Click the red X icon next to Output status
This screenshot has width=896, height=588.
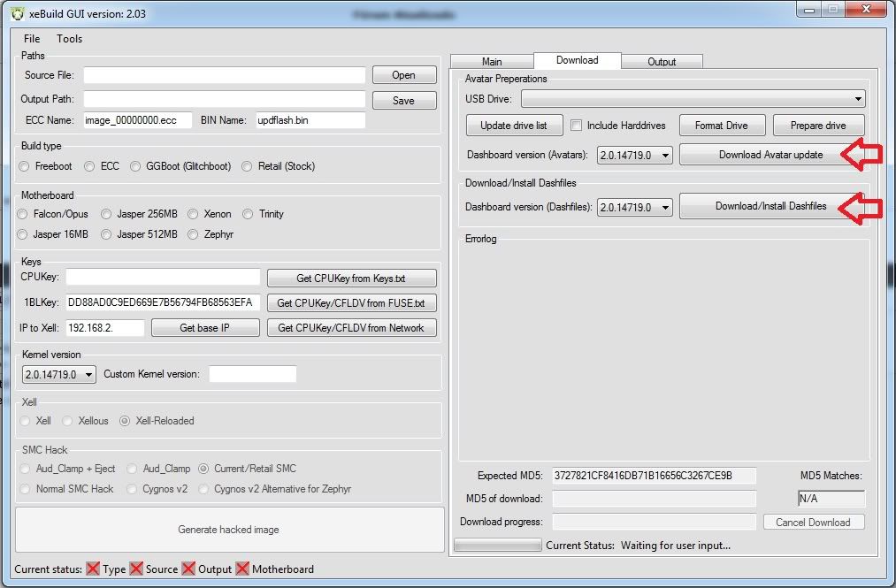[x=188, y=569]
